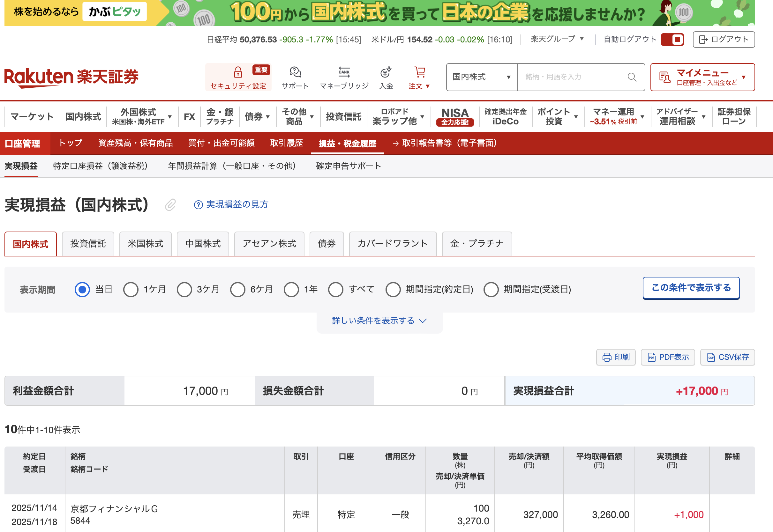The width and height of the screenshot is (773, 532).
Task: Click the paperclip icon beside page title
Action: 170,205
